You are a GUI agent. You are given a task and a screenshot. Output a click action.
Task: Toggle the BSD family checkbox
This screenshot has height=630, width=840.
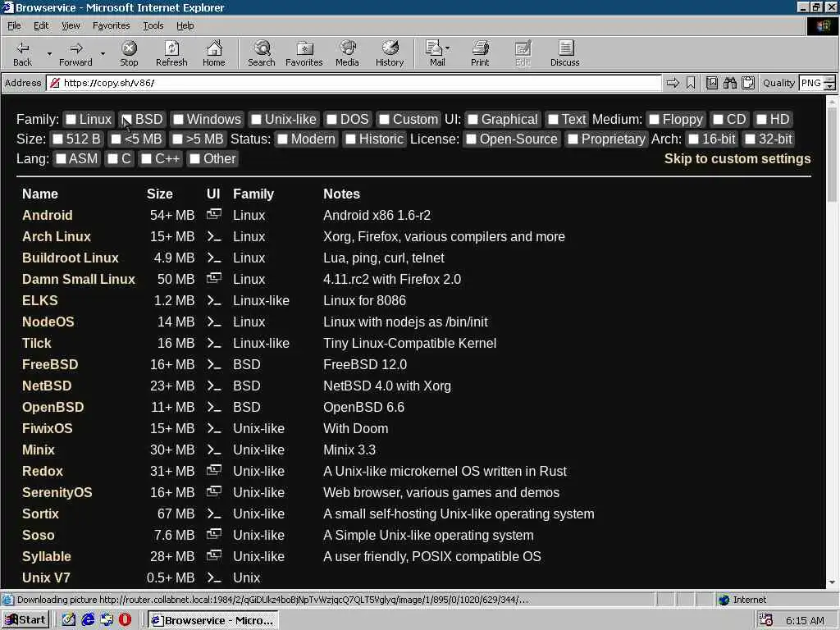click(127, 120)
